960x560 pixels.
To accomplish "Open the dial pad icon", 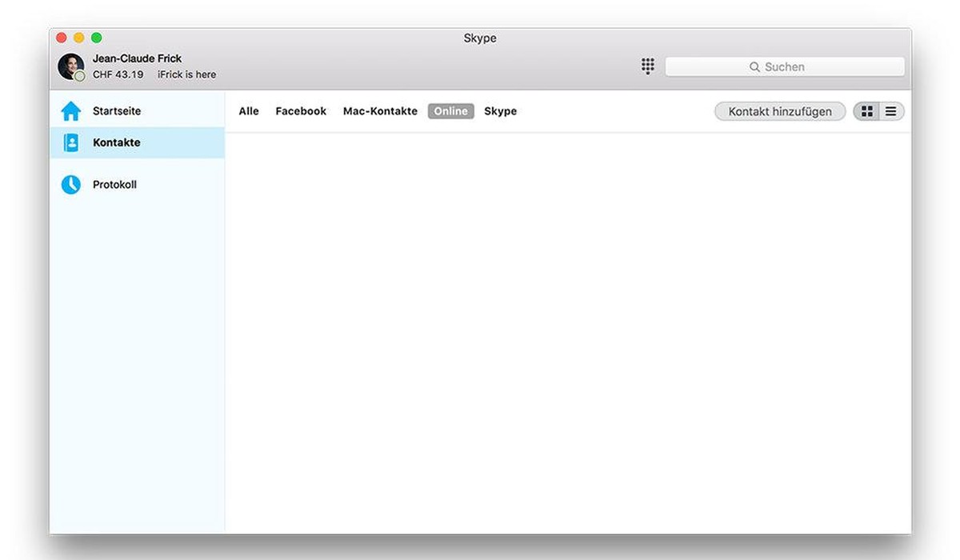I will [648, 66].
